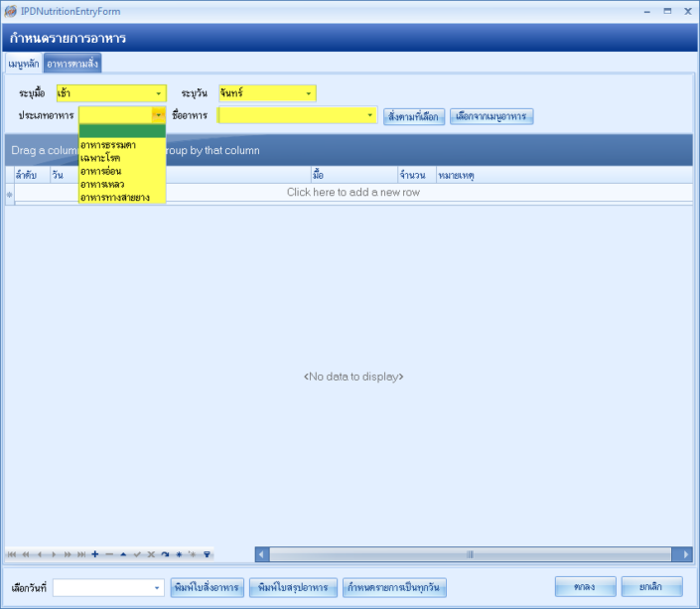Viewport: 700px width, 609px height.
Task: Click the ตกลง confirm button
Action: [584, 587]
